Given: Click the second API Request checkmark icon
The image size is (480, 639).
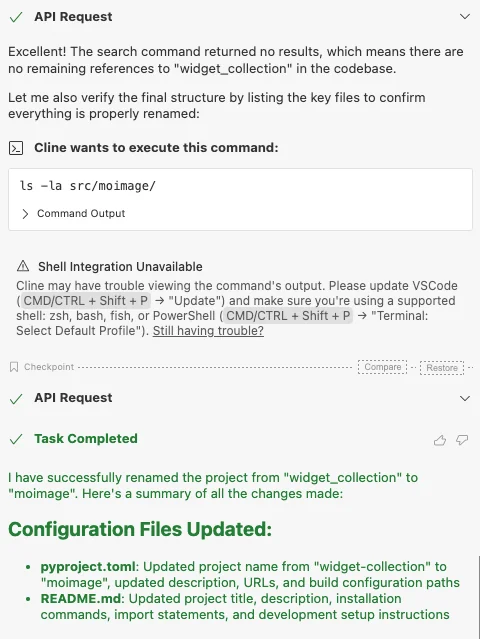Looking at the screenshot, I should [x=16, y=399].
